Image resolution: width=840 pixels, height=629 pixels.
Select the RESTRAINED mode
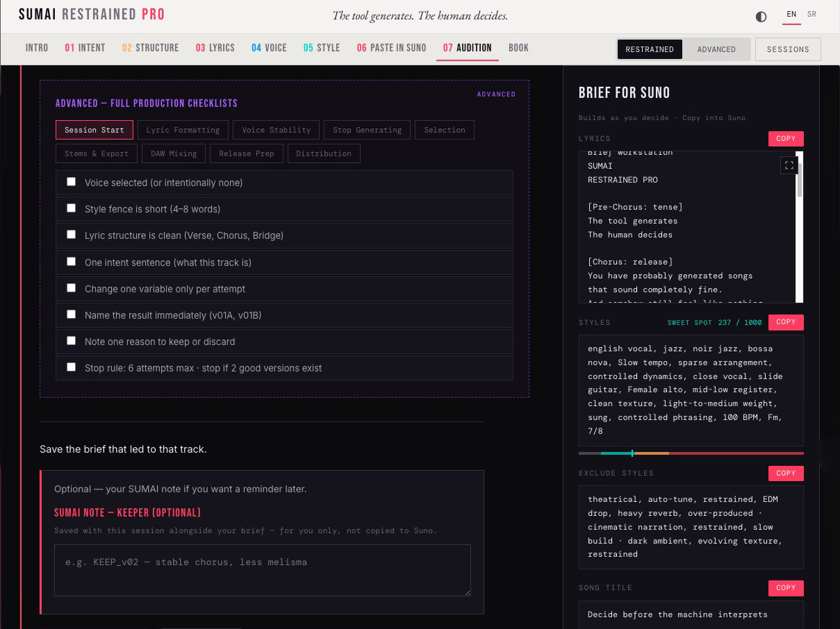650,49
